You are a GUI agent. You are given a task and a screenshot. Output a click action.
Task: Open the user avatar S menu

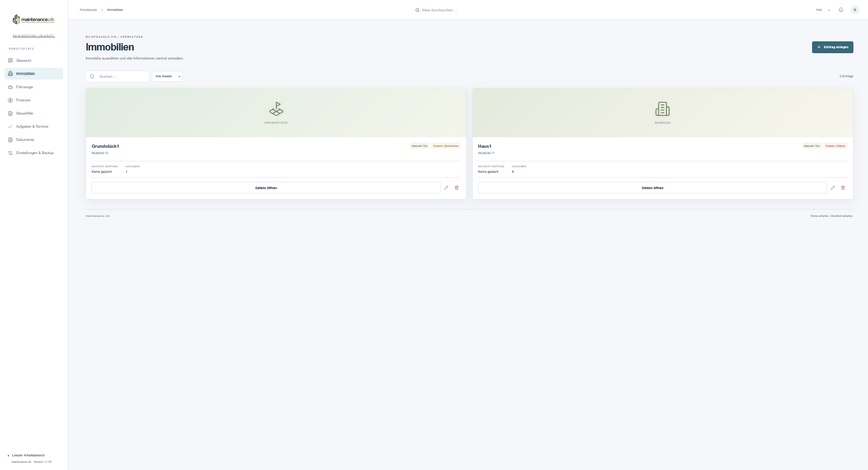pyautogui.click(x=855, y=10)
